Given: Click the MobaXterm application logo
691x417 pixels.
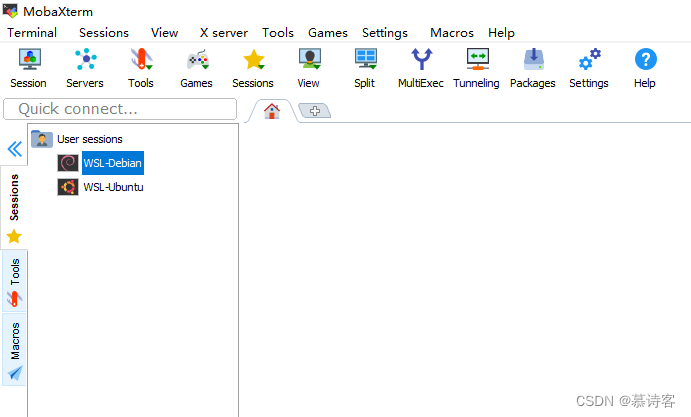Looking at the screenshot, I should pyautogui.click(x=10, y=11).
